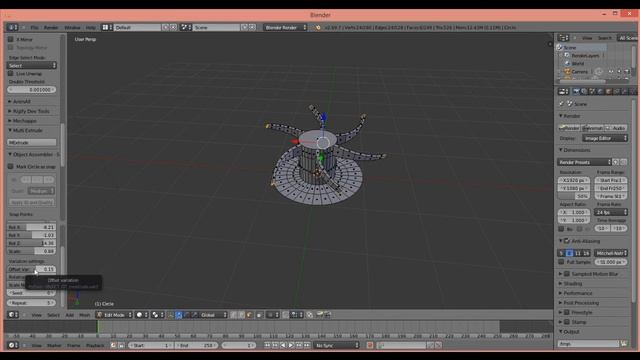Open the Edit Mode dropdown

click(114, 315)
